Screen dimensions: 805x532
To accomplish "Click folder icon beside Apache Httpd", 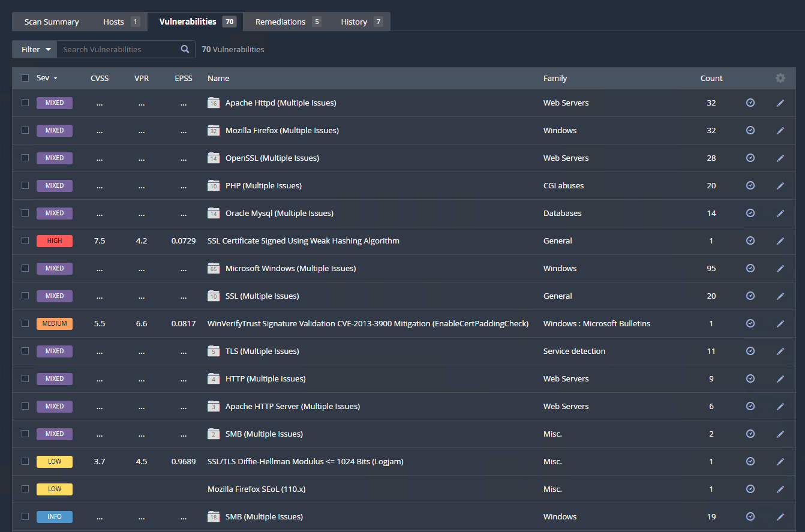I will coord(213,103).
